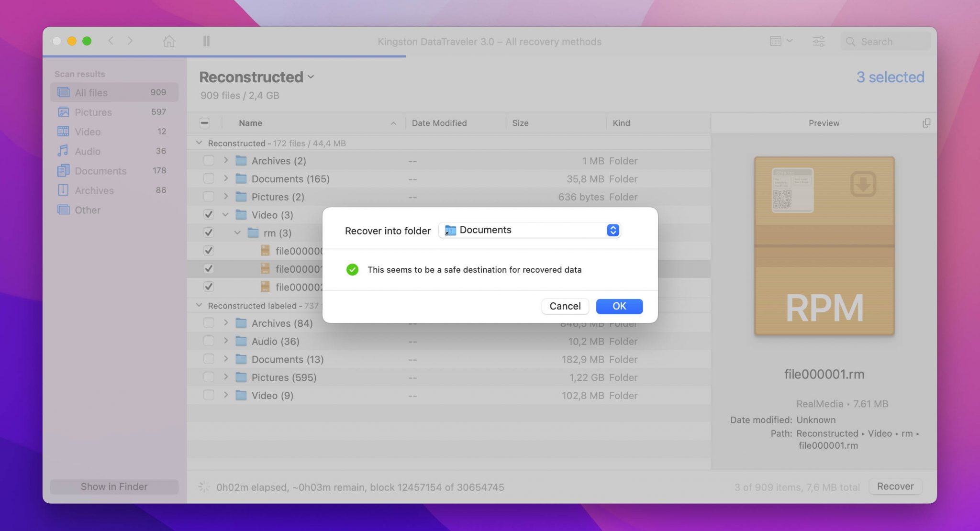Click the Documents sidebar icon

(64, 171)
